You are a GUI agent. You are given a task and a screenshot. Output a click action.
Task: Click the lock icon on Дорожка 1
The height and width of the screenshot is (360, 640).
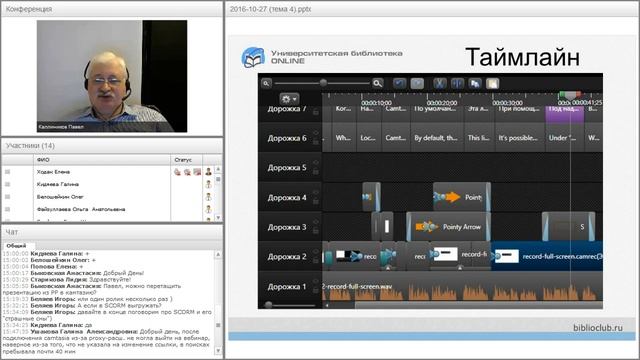point(316,290)
